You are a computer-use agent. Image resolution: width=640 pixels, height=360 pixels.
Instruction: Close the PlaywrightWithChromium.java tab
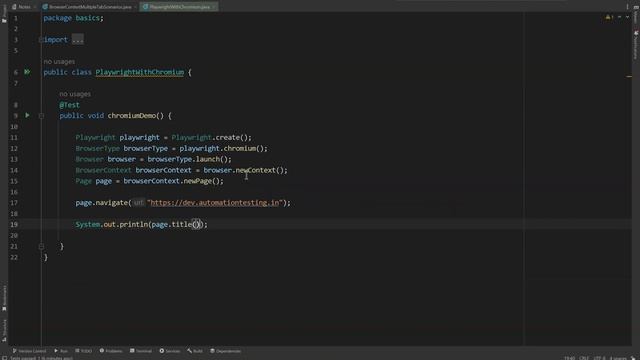tap(214, 7)
